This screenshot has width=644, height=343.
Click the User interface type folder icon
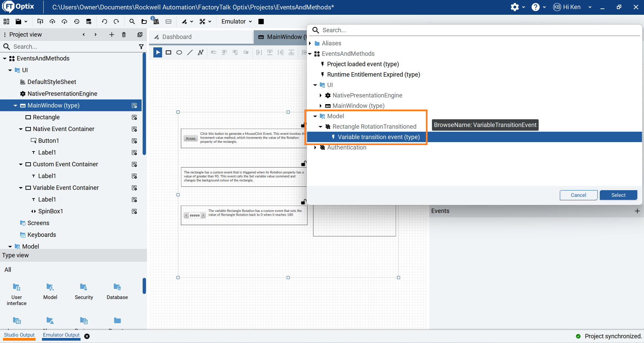tap(16, 287)
